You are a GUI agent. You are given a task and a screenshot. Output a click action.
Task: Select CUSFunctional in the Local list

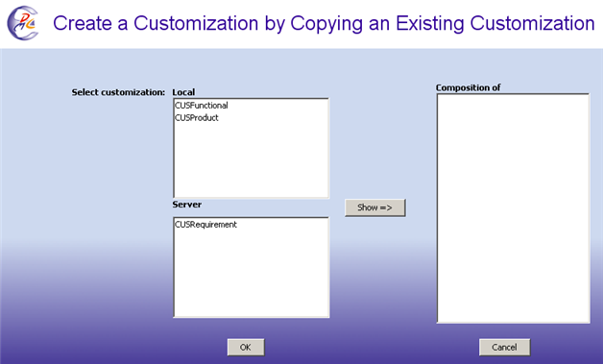201,106
